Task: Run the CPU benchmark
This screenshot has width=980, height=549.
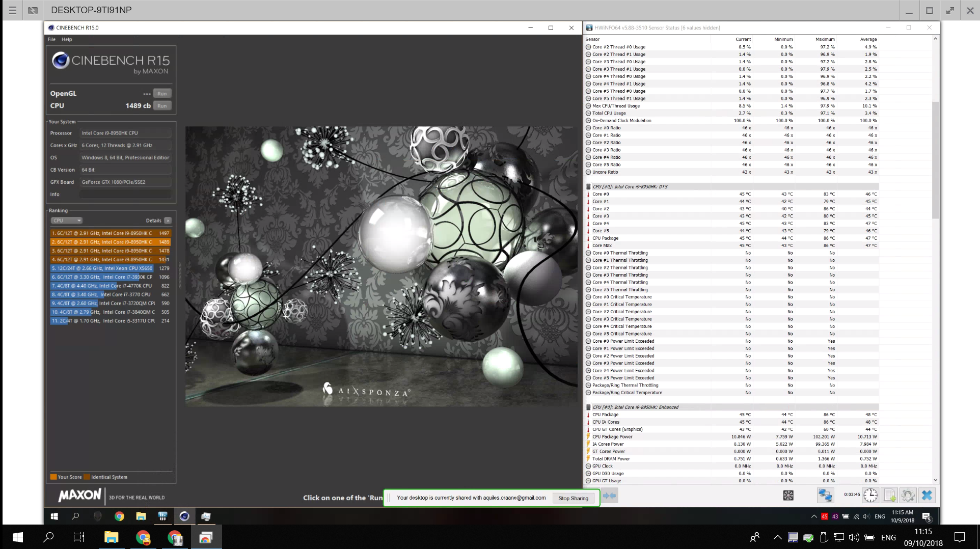Action: pos(162,105)
